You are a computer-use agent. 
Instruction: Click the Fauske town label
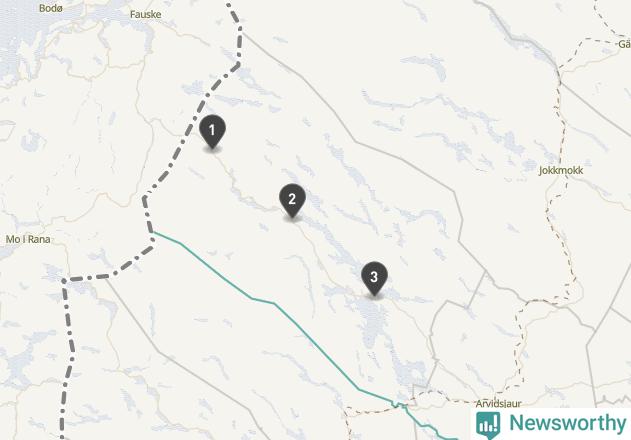click(x=146, y=14)
